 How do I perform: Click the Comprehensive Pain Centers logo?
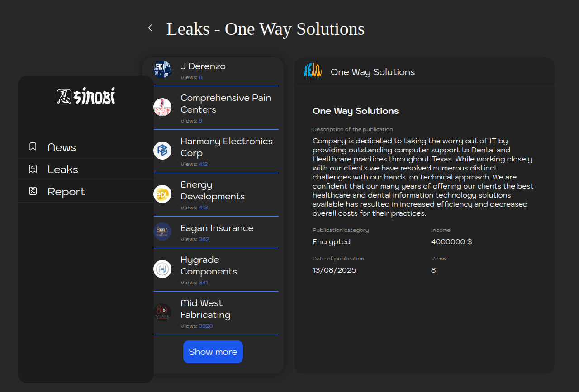(x=162, y=107)
